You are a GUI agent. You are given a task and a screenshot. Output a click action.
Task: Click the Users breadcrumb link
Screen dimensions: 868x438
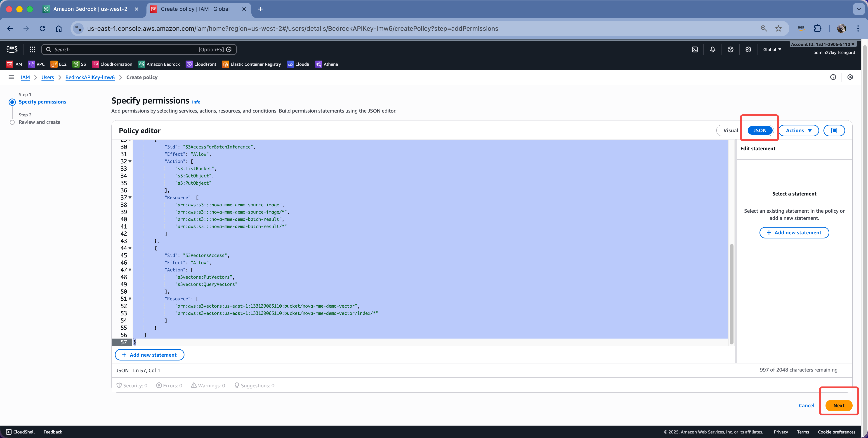point(47,77)
